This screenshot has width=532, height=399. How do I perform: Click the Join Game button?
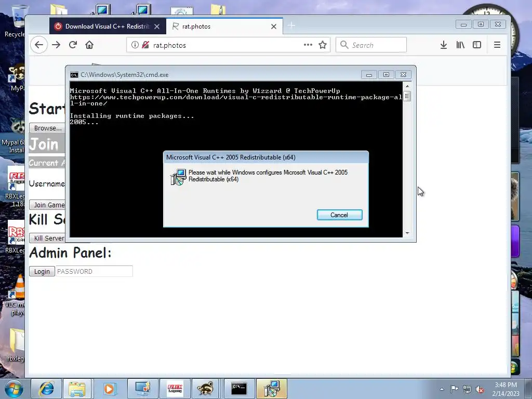point(48,205)
